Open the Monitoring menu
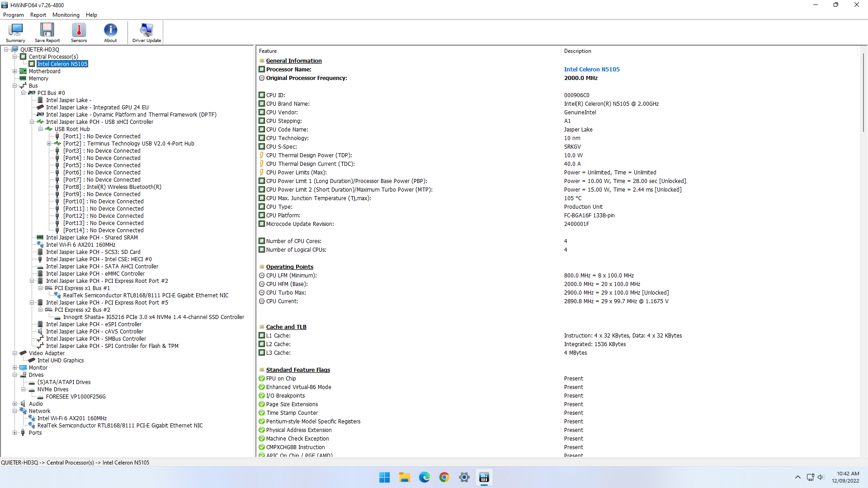This screenshot has height=488, width=868. click(x=66, y=14)
